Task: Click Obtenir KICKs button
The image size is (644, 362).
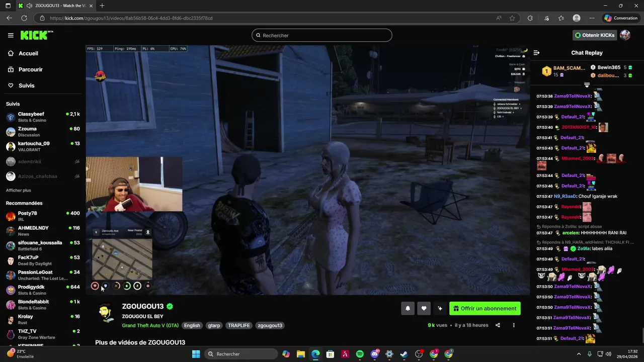Action: point(595,35)
